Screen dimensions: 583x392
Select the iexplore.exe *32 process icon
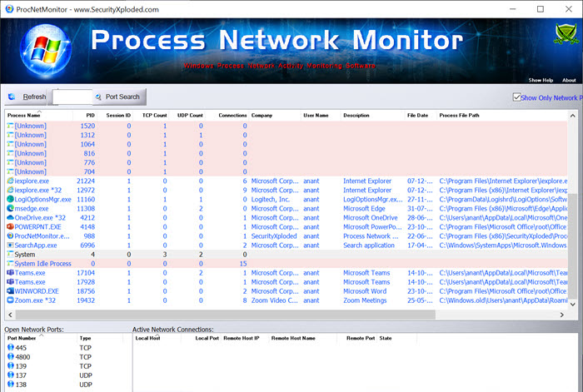click(10, 190)
